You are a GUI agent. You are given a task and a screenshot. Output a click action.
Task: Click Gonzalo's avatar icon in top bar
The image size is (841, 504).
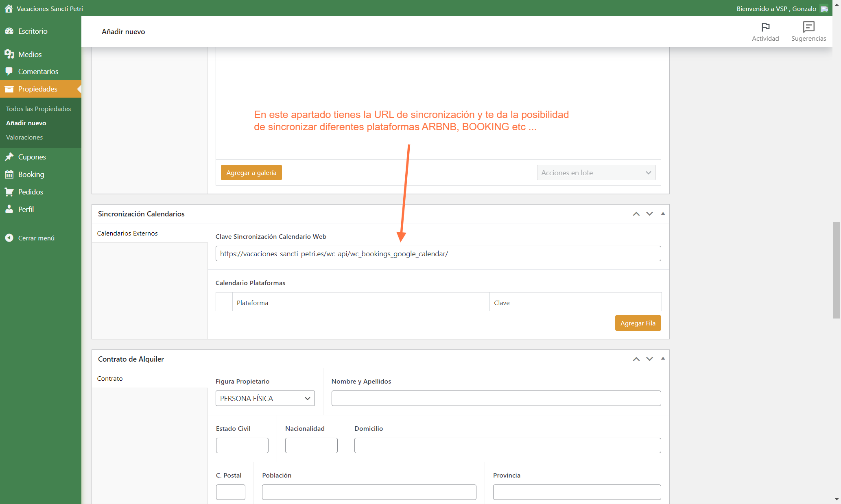point(824,9)
